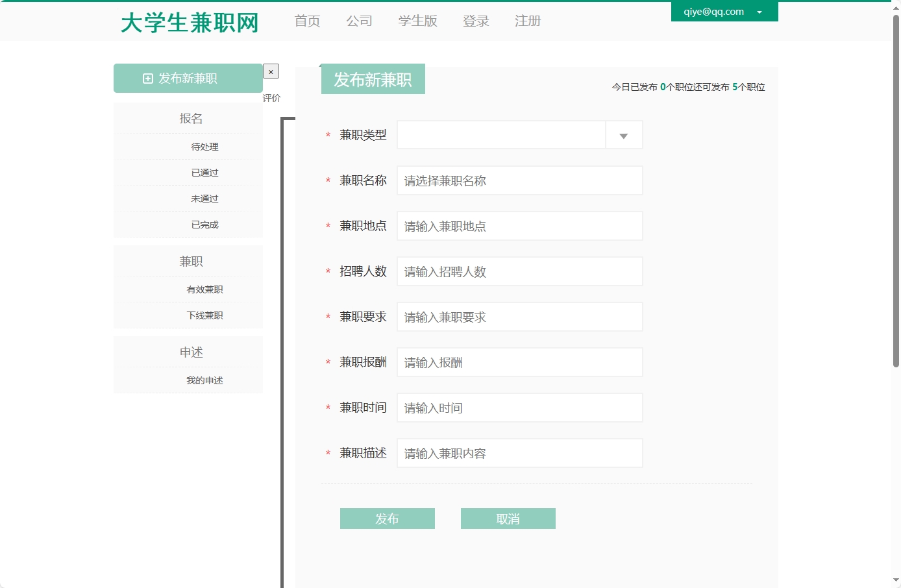901x588 pixels.
Task: View 未通过 applications
Action: 204,198
